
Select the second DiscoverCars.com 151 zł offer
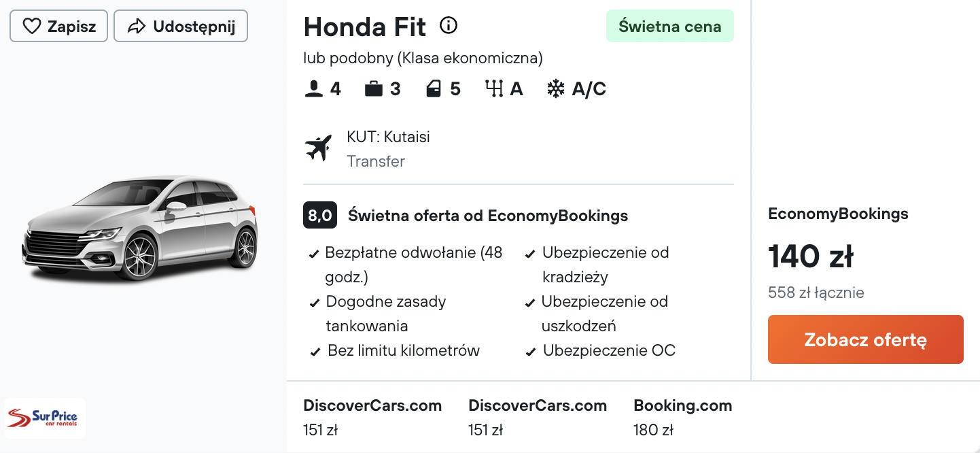[x=538, y=418]
